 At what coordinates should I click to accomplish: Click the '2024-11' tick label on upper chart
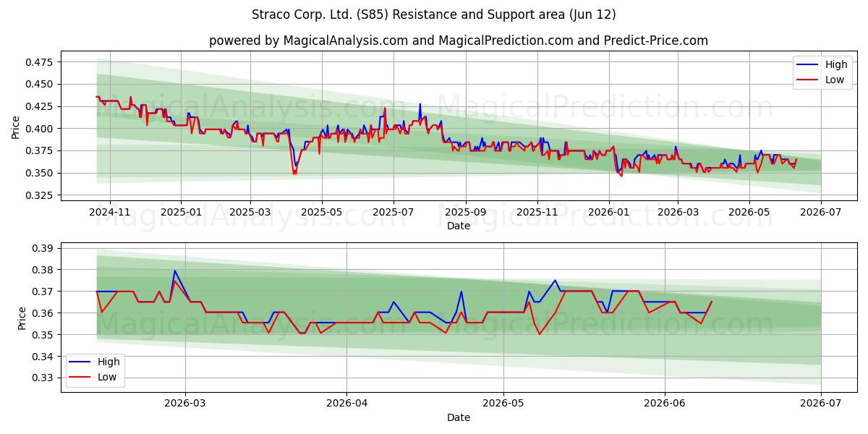point(110,211)
